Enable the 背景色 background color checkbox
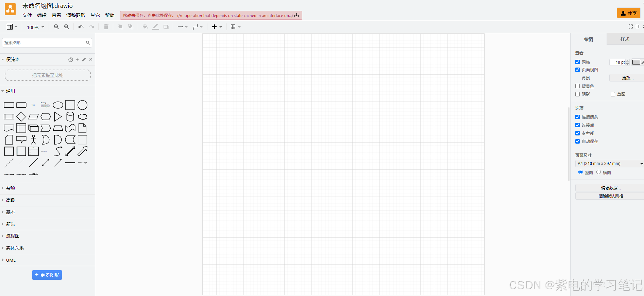 577,86
